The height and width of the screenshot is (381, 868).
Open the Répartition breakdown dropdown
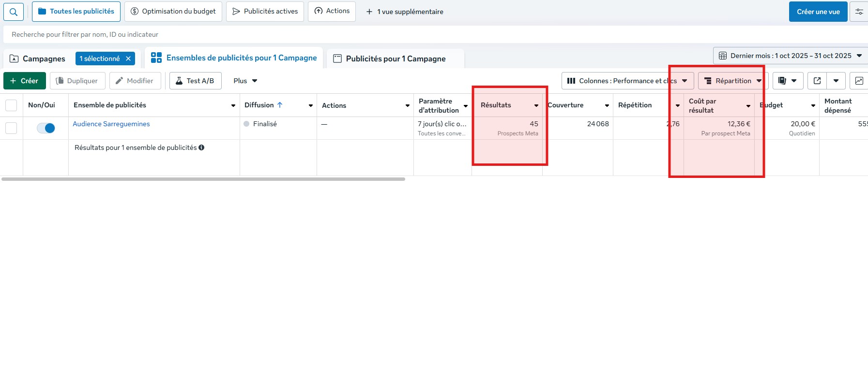[x=732, y=81]
